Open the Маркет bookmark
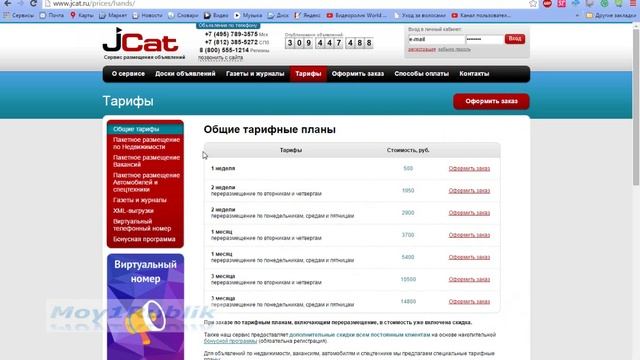Viewport: 640px width, 360px height. click(x=113, y=16)
